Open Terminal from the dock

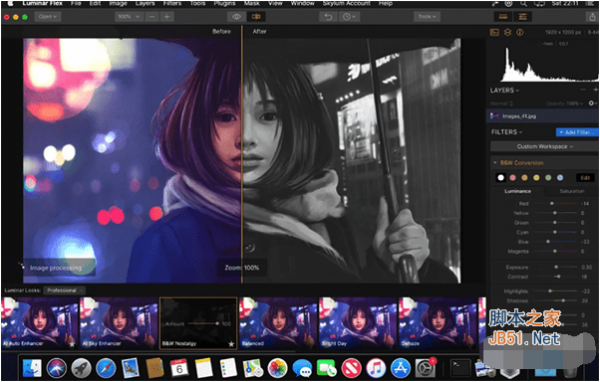(x=460, y=368)
